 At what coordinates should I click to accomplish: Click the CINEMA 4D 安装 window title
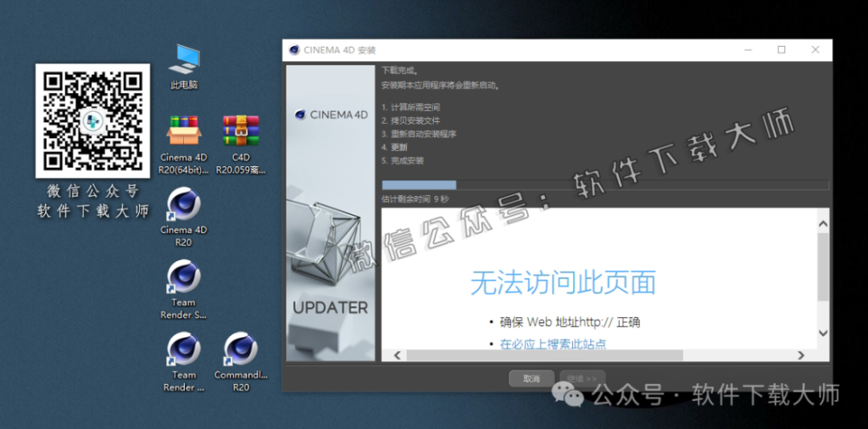coord(340,50)
